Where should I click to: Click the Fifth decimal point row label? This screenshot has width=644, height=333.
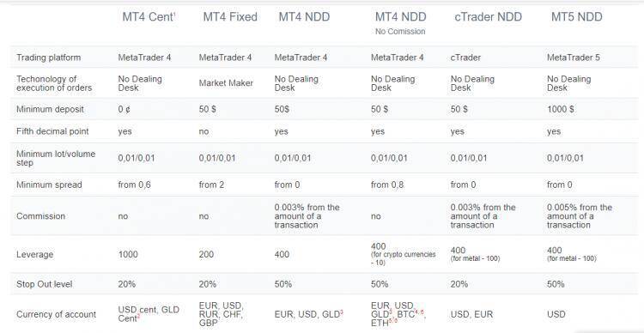[x=52, y=131]
